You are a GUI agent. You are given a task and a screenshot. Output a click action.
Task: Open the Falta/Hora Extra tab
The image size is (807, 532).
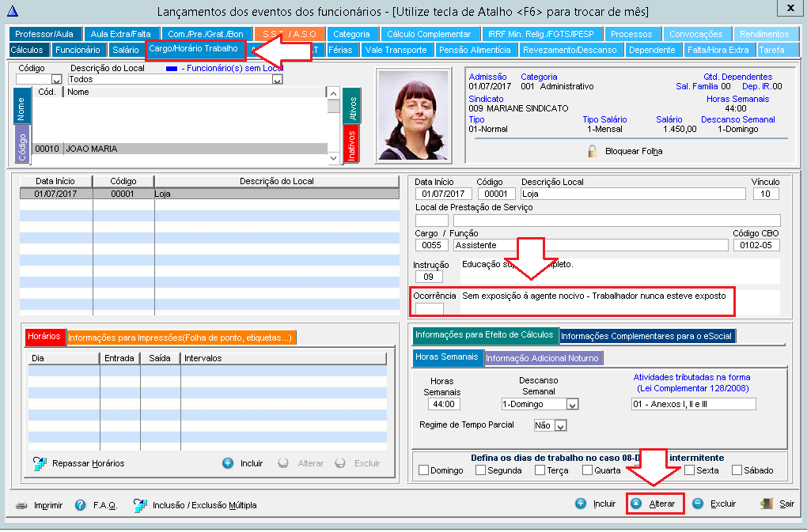click(718, 50)
